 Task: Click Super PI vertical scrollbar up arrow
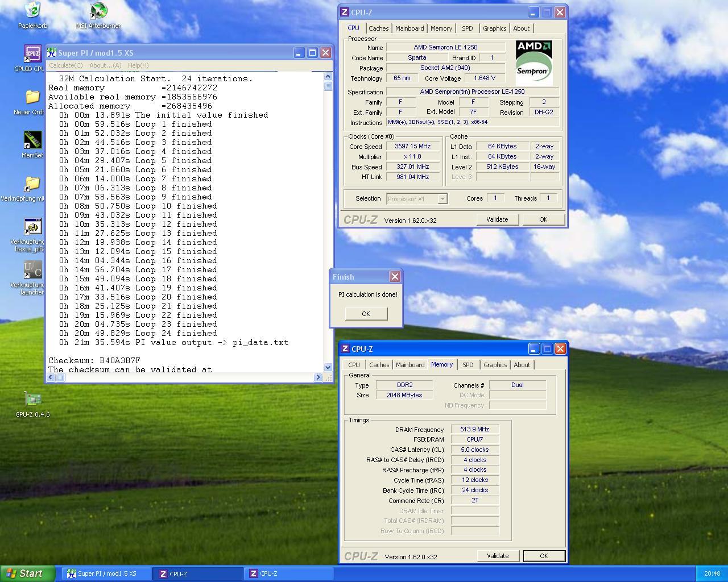tap(328, 76)
